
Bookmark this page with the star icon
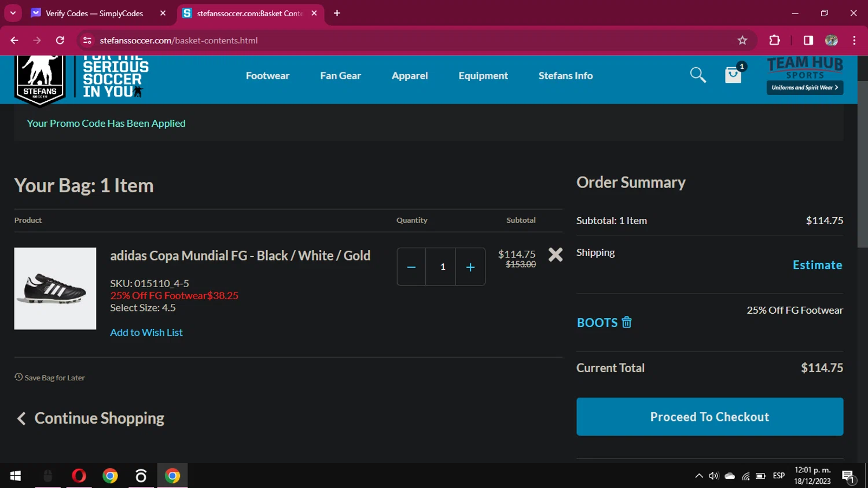pyautogui.click(x=742, y=41)
